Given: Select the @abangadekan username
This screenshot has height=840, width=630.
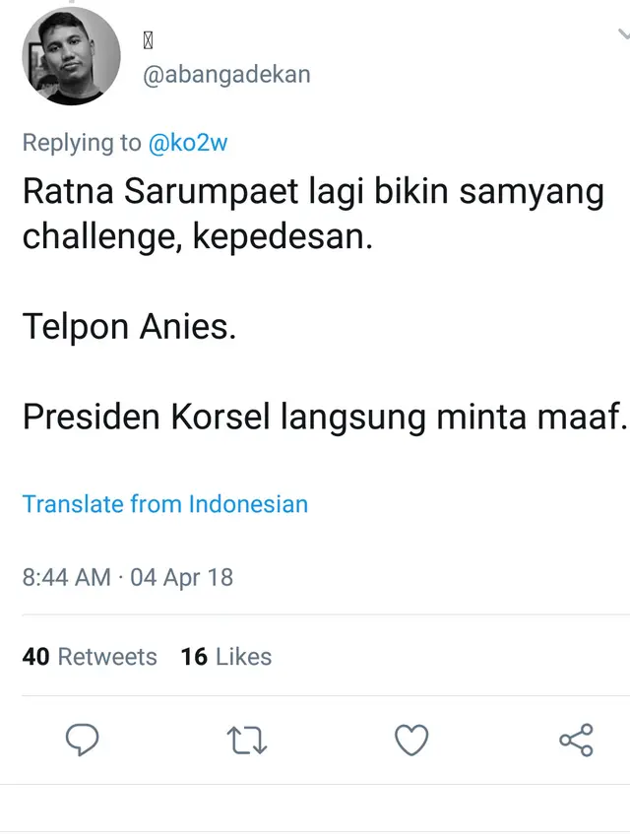Looking at the screenshot, I should point(226,73).
